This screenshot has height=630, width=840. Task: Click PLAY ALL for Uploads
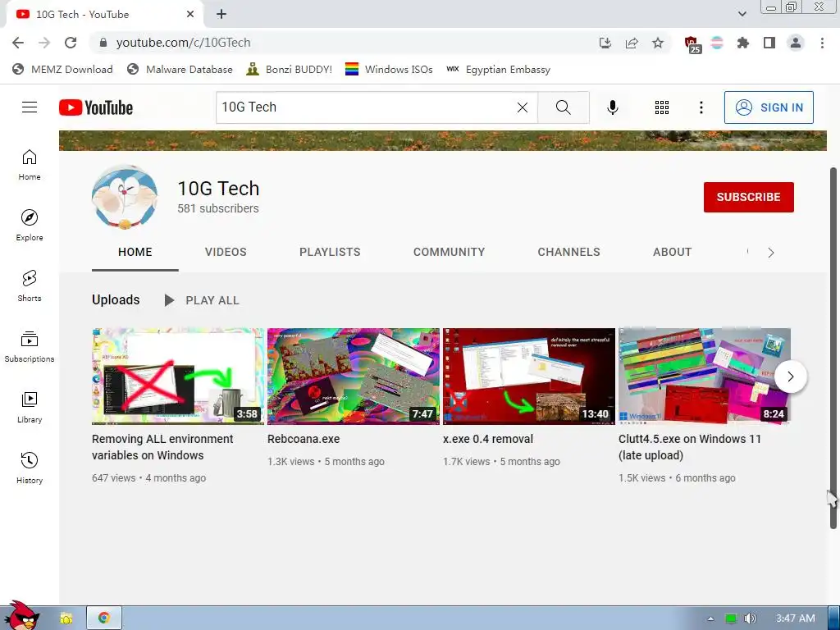[202, 300]
